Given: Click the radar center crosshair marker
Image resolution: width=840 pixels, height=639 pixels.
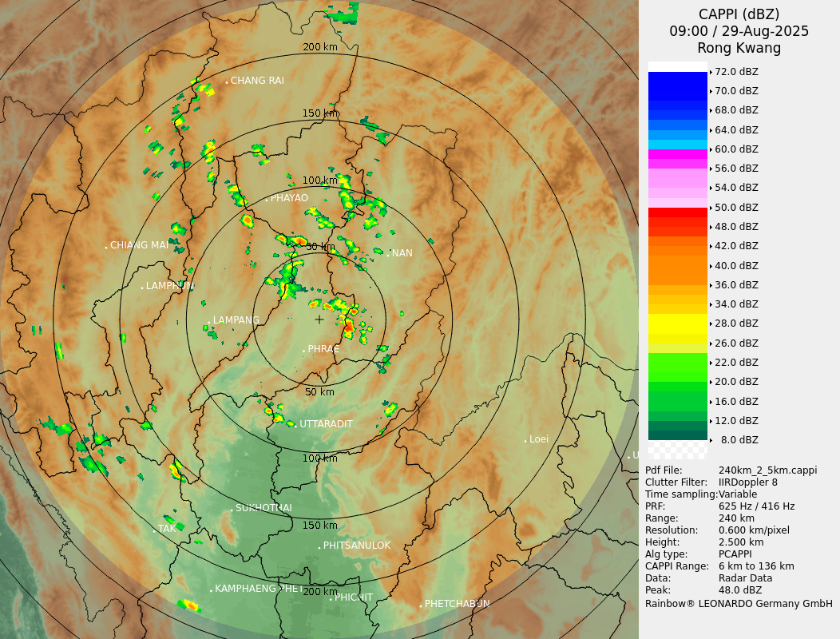Looking at the screenshot, I should 319,319.
